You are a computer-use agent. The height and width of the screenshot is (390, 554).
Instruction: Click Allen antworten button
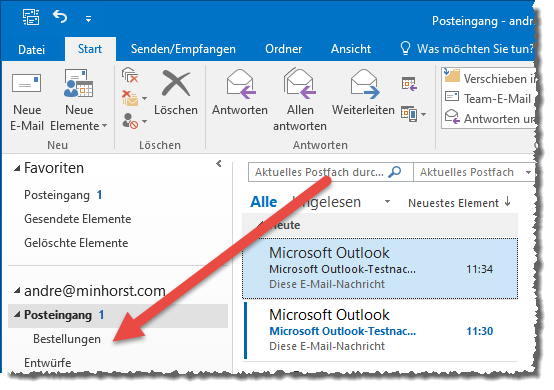click(300, 101)
